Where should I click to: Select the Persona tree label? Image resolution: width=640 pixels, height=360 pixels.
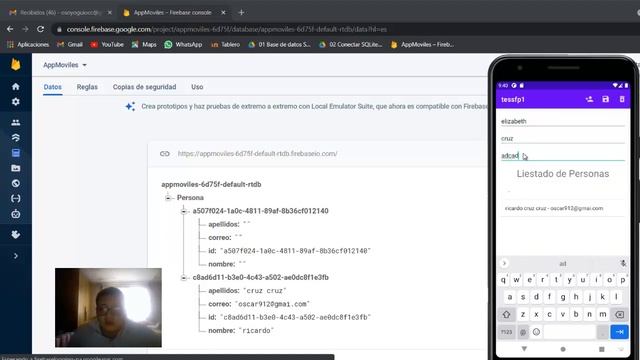tap(190, 198)
